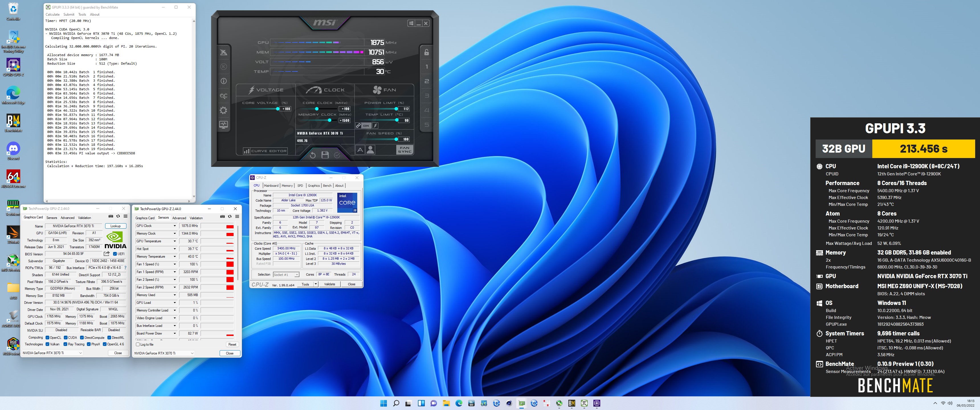Open Discord desktop shortcut
This screenshot has height=410, width=980.
point(13,151)
